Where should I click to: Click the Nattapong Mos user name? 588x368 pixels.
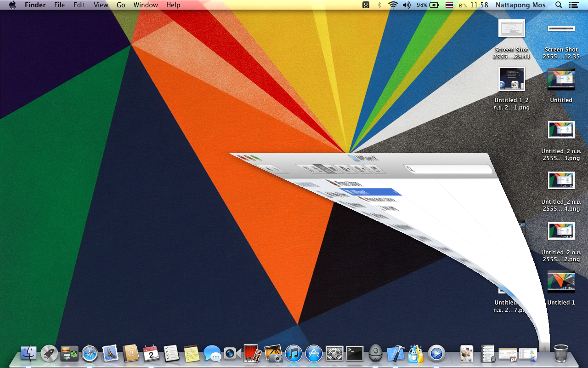(520, 5)
